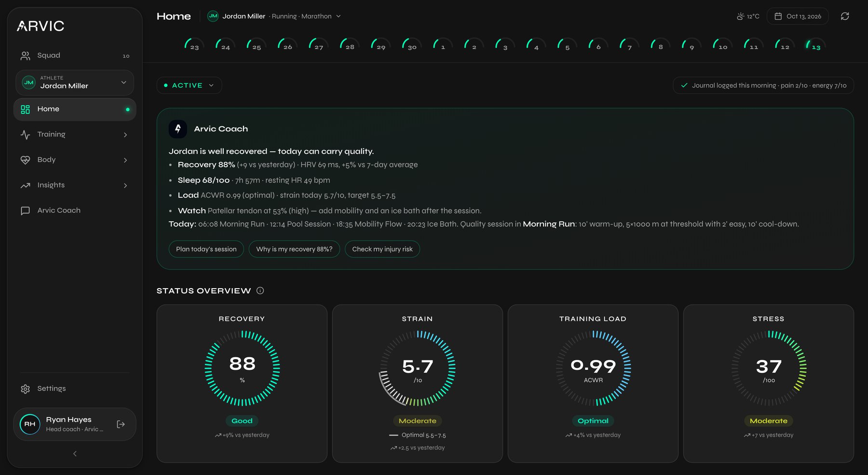Open the Oct 13, 2026 date picker
The width and height of the screenshot is (868, 475).
click(798, 16)
